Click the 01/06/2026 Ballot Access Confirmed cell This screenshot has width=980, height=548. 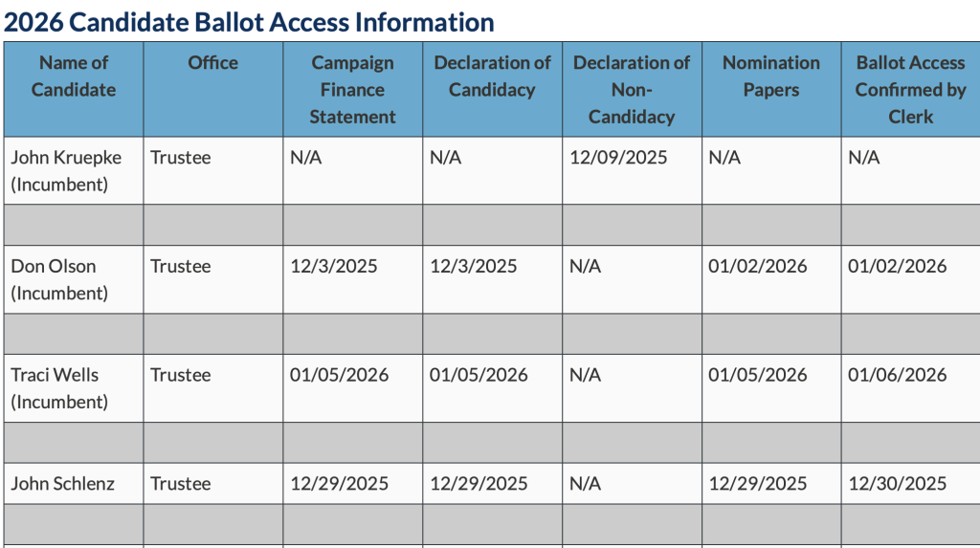coord(898,375)
